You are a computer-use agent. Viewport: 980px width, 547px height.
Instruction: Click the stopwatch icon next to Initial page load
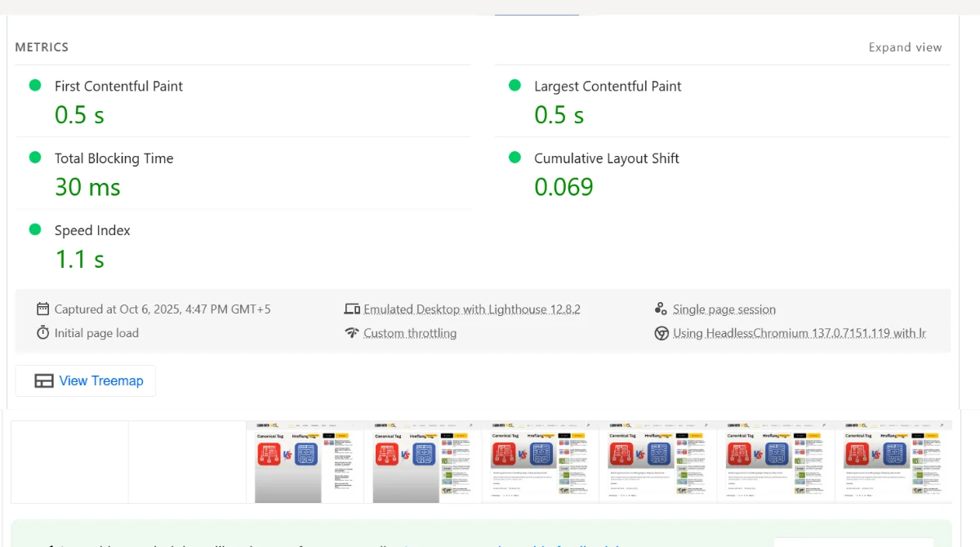coord(42,333)
